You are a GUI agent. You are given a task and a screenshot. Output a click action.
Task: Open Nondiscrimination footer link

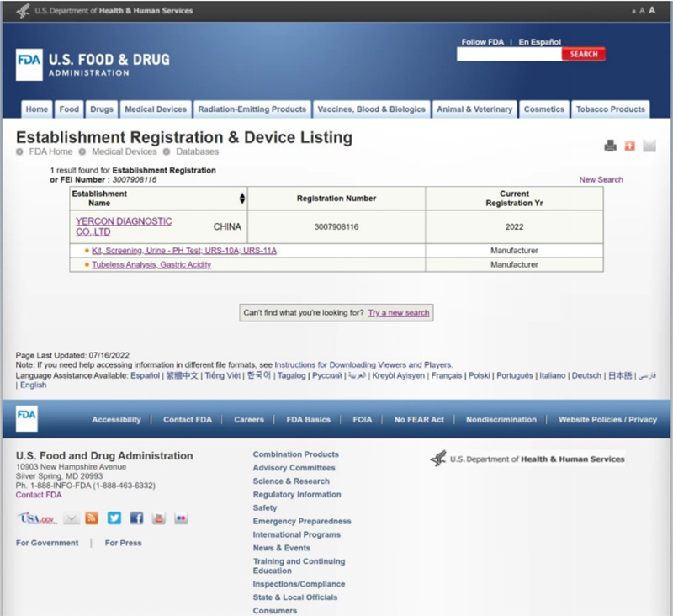point(501,419)
